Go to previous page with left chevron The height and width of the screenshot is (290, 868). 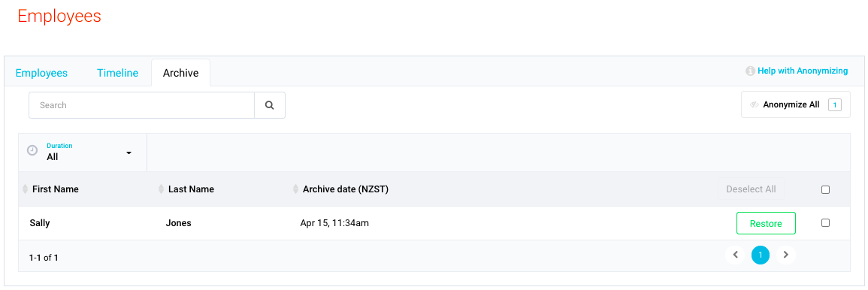pyautogui.click(x=735, y=255)
